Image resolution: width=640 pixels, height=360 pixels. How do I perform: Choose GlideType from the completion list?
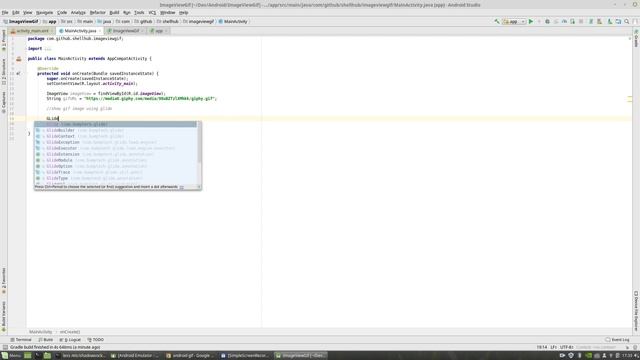115,178
